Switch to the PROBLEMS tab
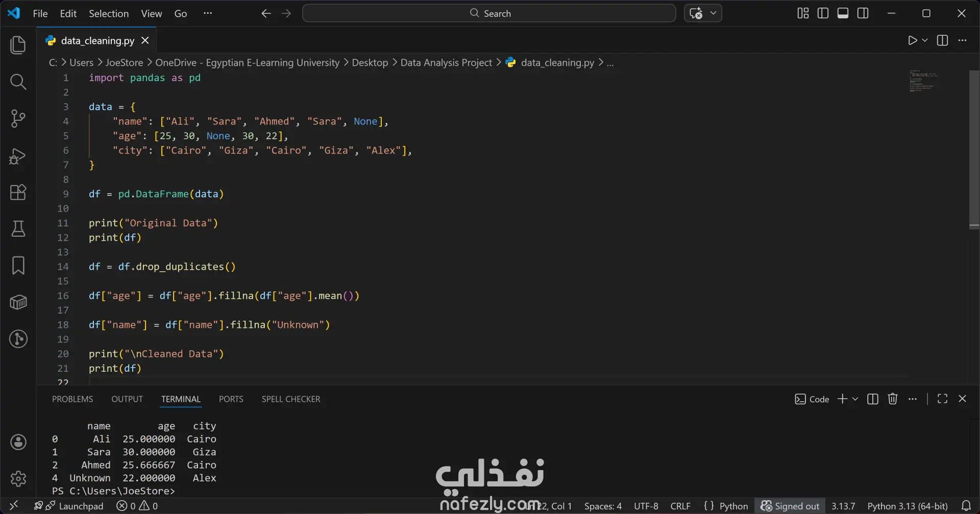The image size is (980, 514). (x=72, y=399)
